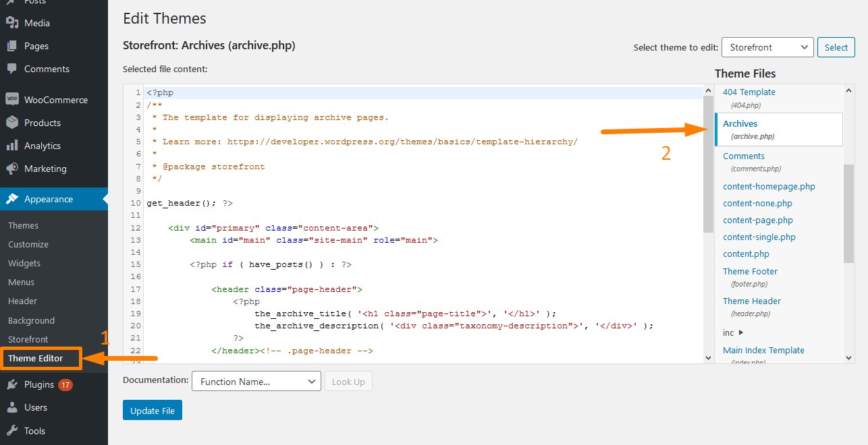Screen dimensions: 868x445
Task: Click scroll-up arrow of code editor
Action: [708, 90]
